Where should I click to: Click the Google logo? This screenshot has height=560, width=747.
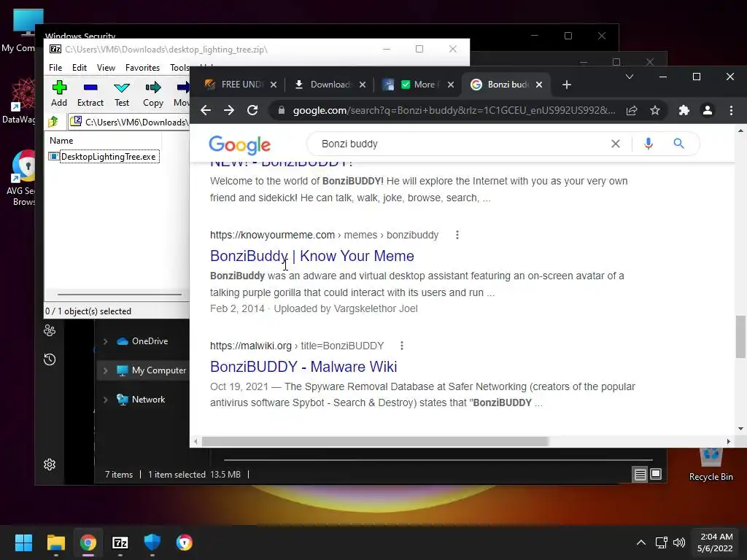point(239,144)
